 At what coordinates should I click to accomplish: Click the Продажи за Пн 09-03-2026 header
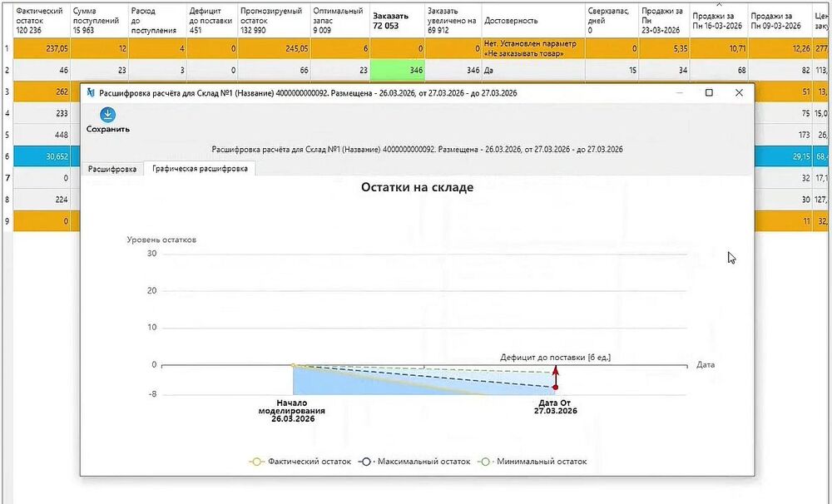point(780,20)
